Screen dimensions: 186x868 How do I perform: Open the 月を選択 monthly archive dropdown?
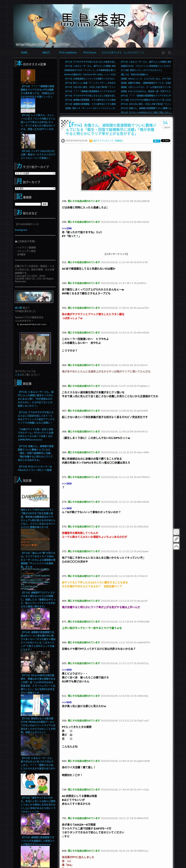(35, 188)
